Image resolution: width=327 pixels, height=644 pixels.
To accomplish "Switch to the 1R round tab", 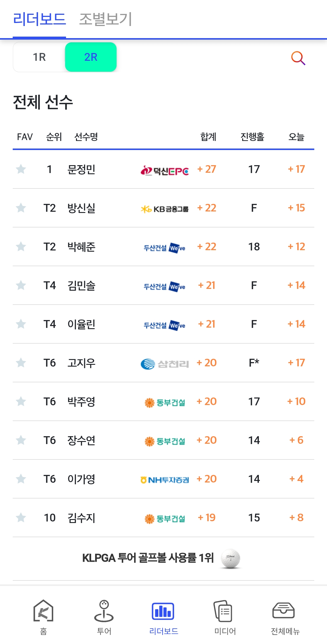I will point(39,57).
